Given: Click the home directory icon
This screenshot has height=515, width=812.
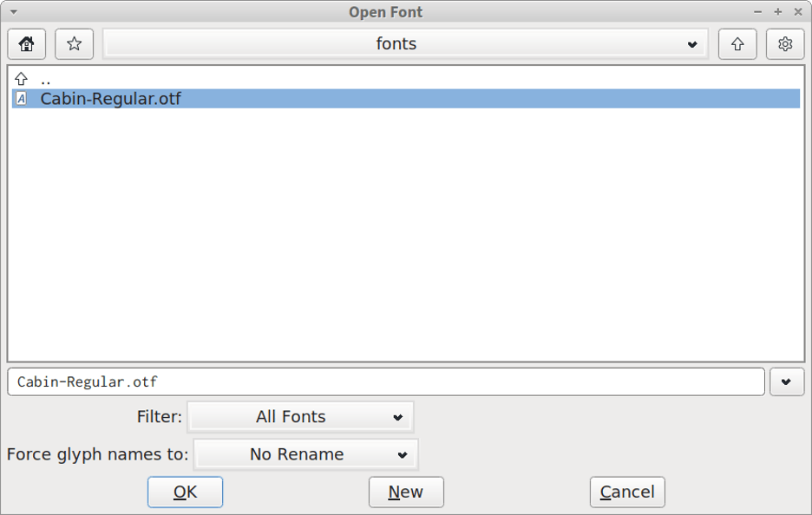Looking at the screenshot, I should click(26, 43).
